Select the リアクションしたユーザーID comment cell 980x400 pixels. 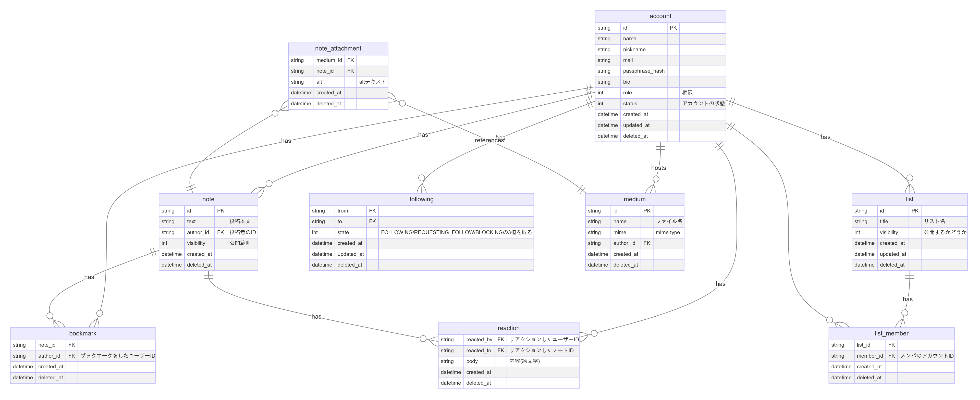(543, 340)
